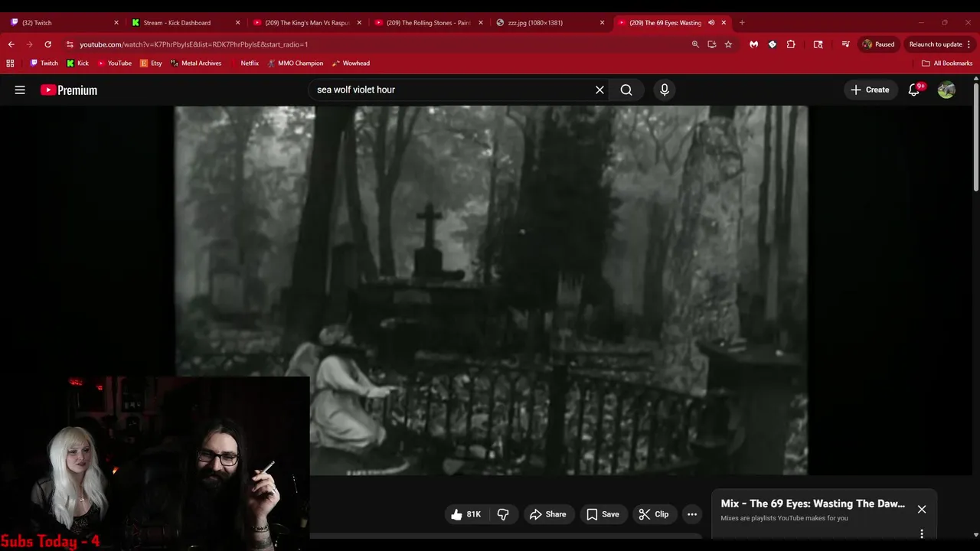Open the Etsy bookmark
980x551 pixels.
152,64
